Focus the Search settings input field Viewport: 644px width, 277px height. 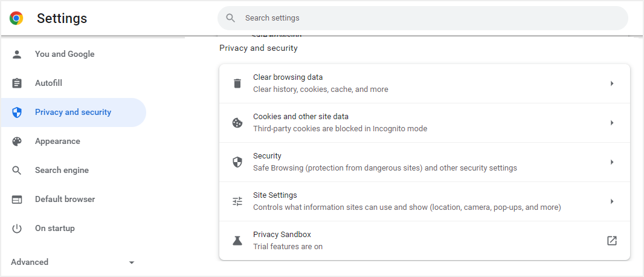point(423,18)
